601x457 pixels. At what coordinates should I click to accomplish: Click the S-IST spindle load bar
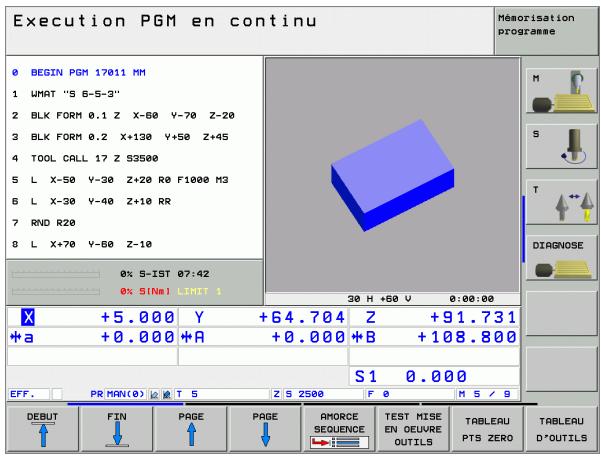56,275
